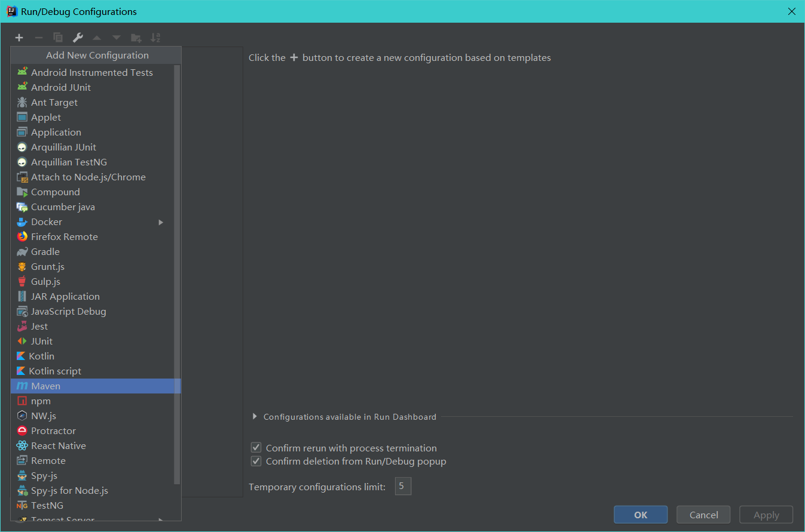805x532 pixels.
Task: Click the Arquillian TestNG alien icon
Action: tap(22, 162)
